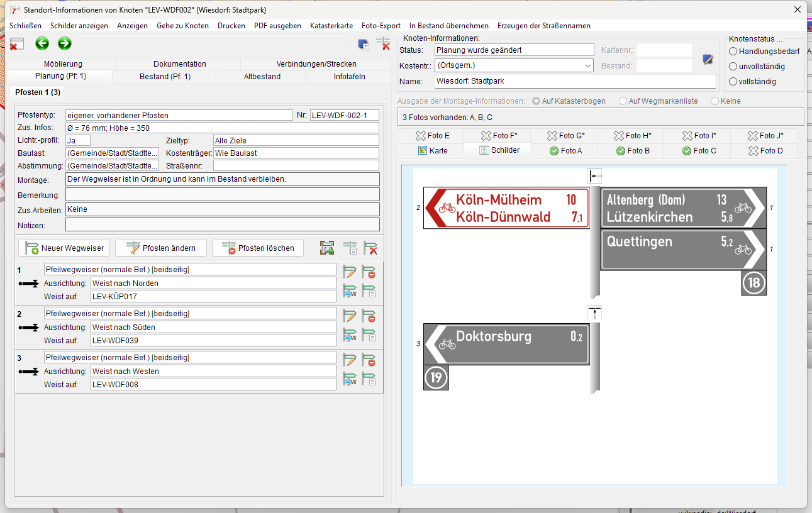
Task: Delete Wegweiser 2 with red minus icon
Action: (369, 316)
